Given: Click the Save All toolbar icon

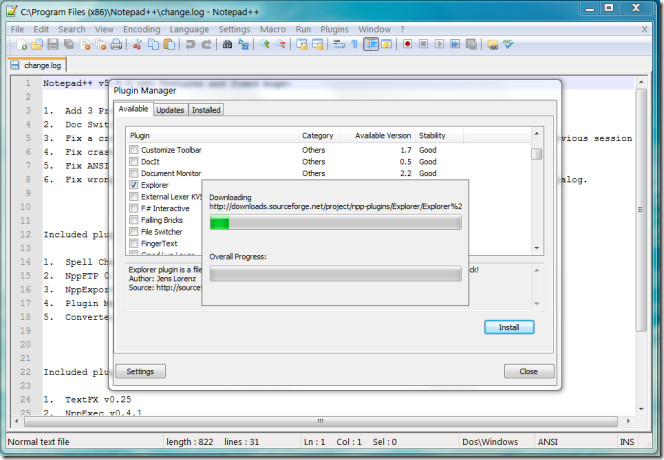Looking at the screenshot, I should [69, 44].
